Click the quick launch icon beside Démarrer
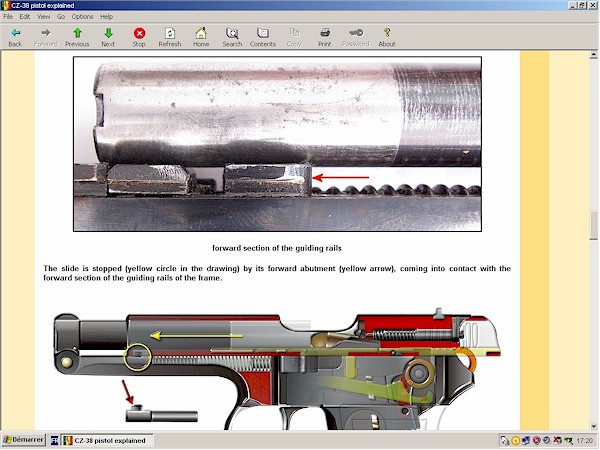 tap(54, 440)
